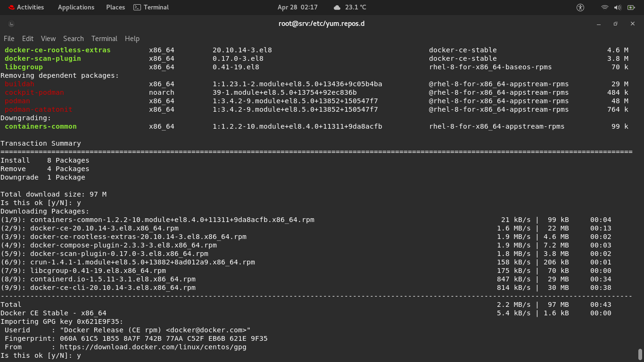Click the Wi-Fi network status icon

tap(605, 7)
